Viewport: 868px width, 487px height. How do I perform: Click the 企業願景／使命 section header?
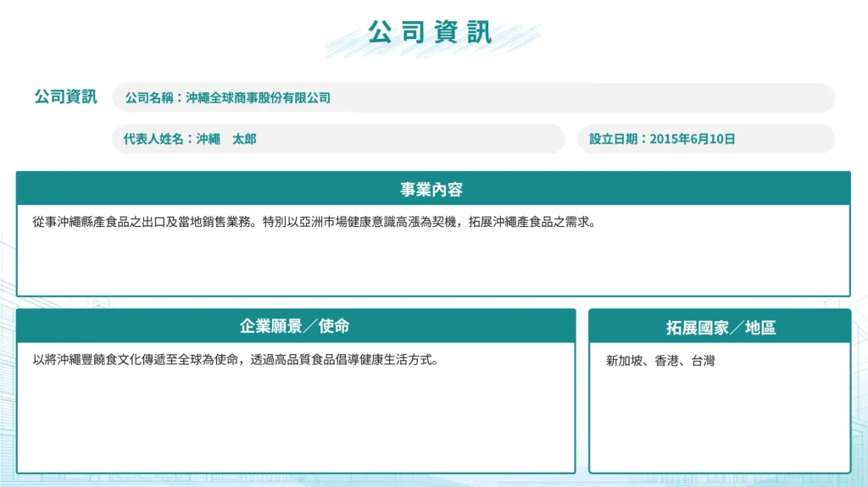tap(295, 326)
